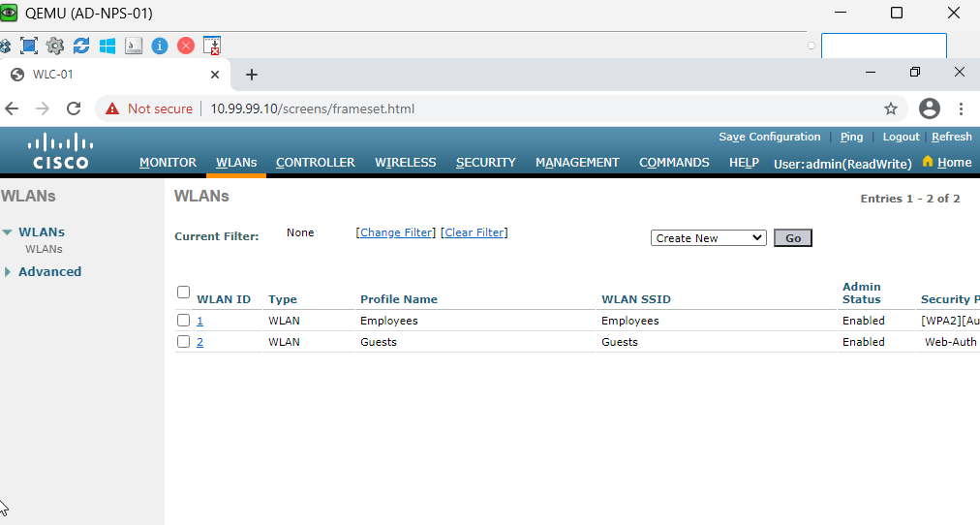This screenshot has width=980, height=525.
Task: Click the QEMU green eye app icon
Action: pyautogui.click(x=9, y=13)
